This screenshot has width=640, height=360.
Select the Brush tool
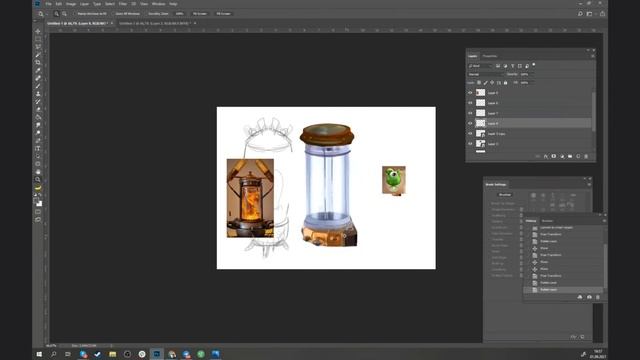click(38, 86)
